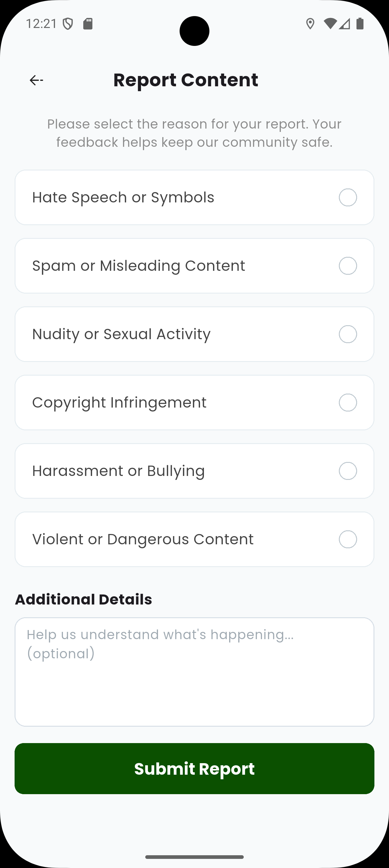389x868 pixels.
Task: Tap the shield icon in status bar
Action: [x=68, y=24]
